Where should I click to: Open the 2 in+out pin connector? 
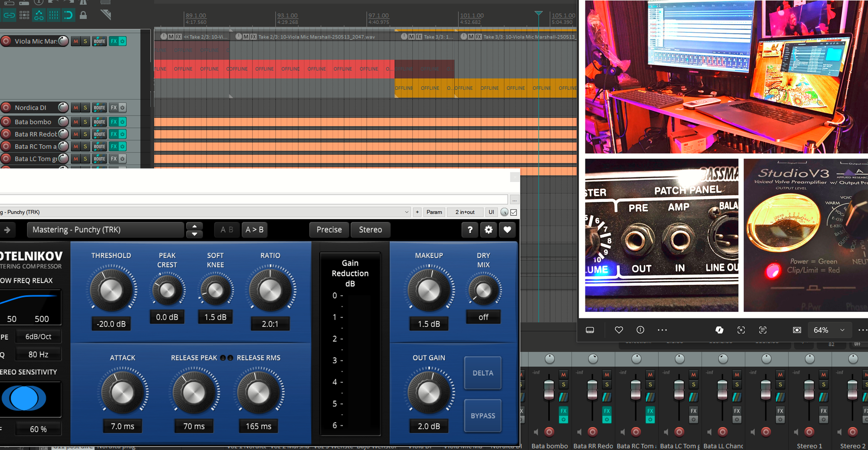[465, 212]
